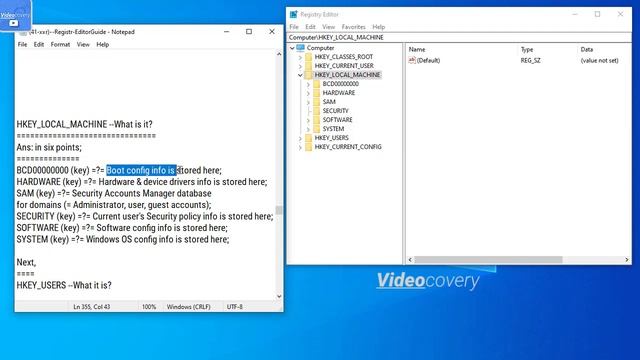Image resolution: width=640 pixels, height=360 pixels.
Task: Click the HKEY_CLASSES_ROOT folder icon
Action: (309, 57)
